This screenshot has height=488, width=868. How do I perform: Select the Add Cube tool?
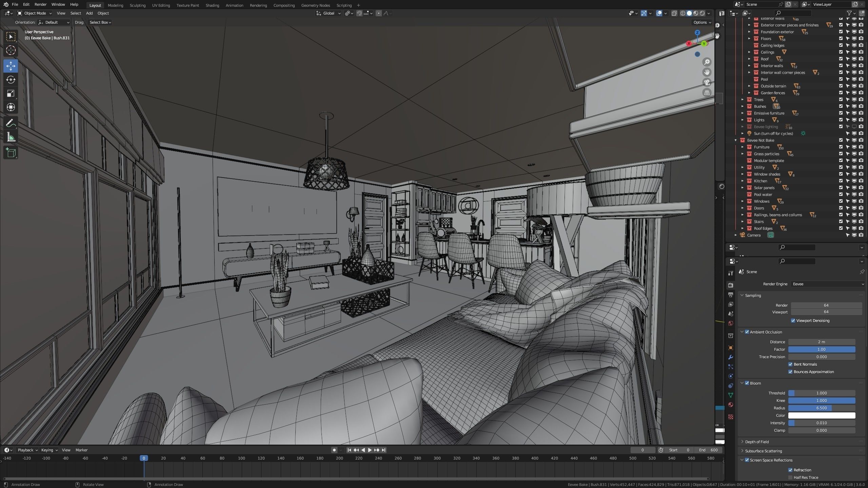click(11, 153)
